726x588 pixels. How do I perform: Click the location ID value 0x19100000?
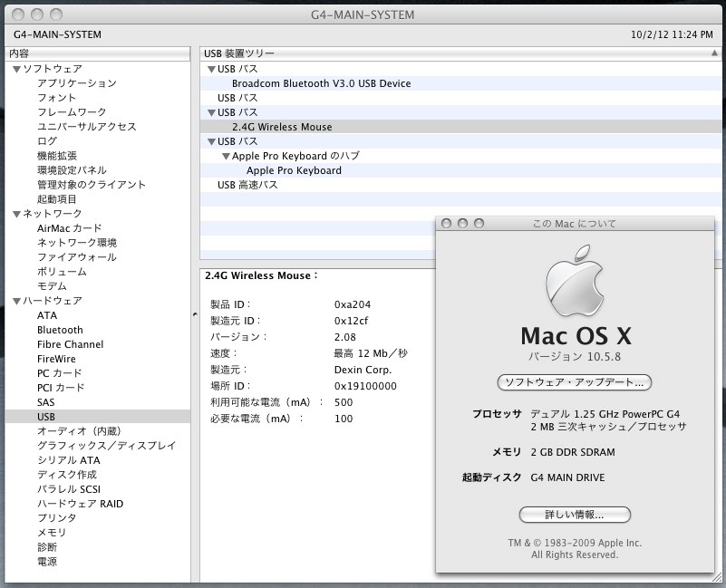(x=365, y=386)
